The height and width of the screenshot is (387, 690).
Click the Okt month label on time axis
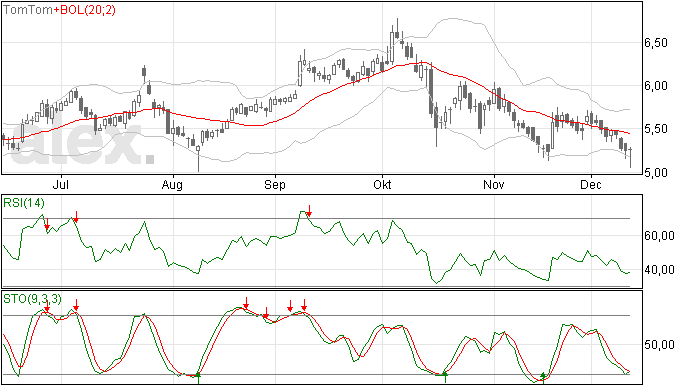click(x=382, y=185)
